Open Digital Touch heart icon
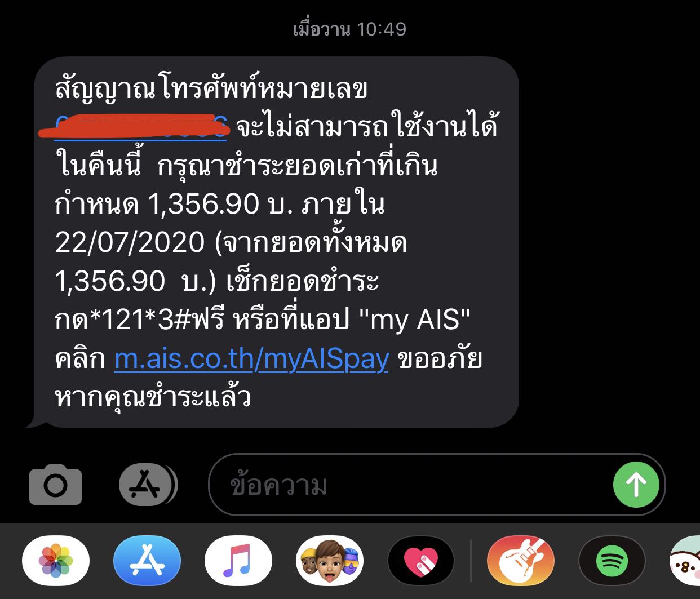The width and height of the screenshot is (700, 599). [421, 561]
